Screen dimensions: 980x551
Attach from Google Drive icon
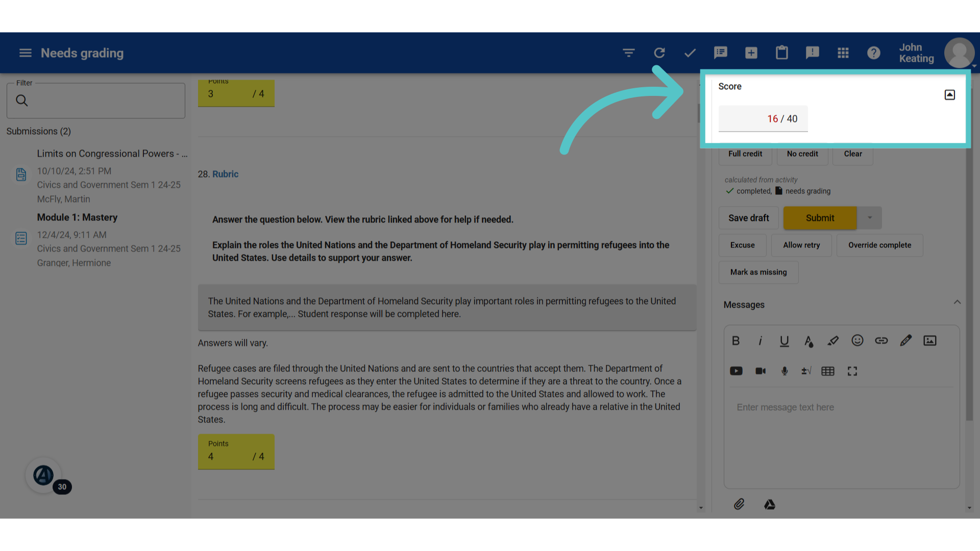tap(770, 505)
